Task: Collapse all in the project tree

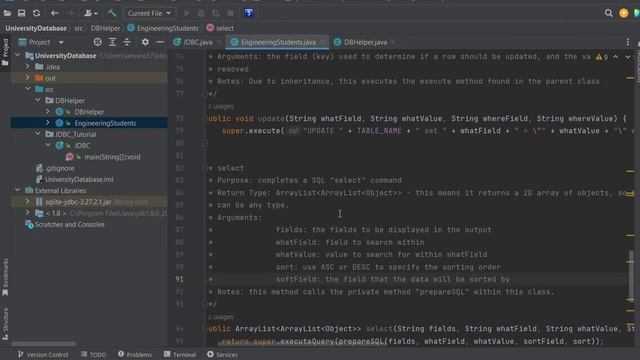Action: [127, 42]
